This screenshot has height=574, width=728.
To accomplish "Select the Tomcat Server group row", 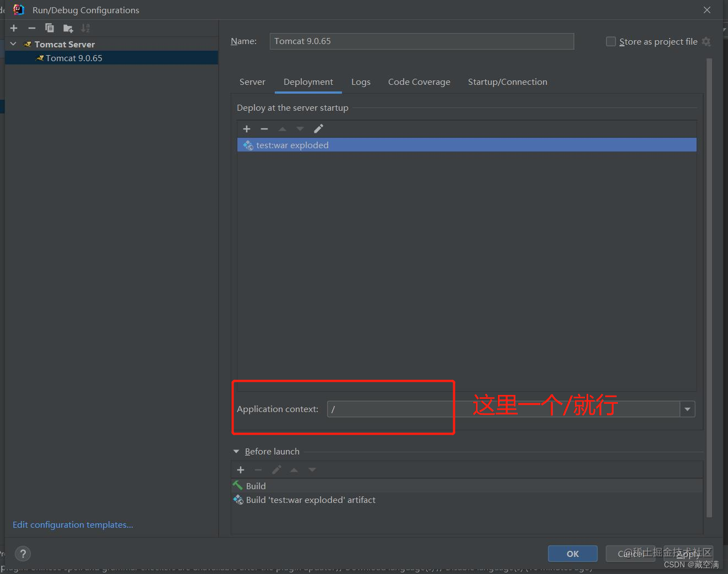I will click(x=111, y=44).
